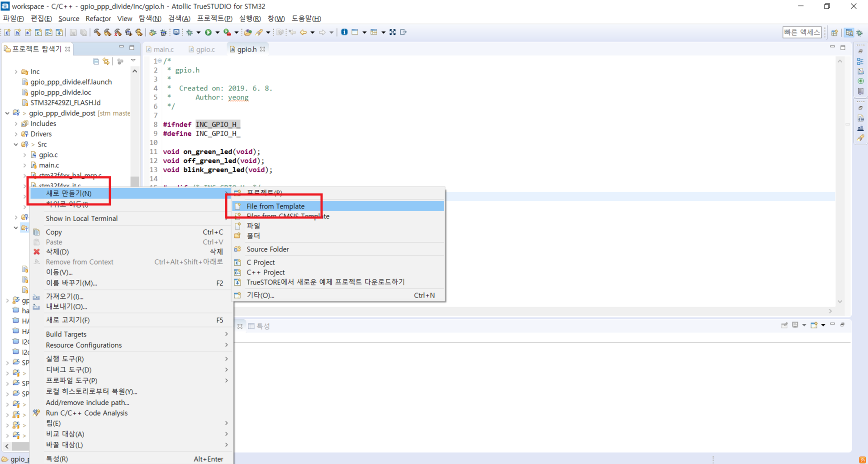This screenshot has width=868, height=464.
Task: Open project explorer View Menu triangle
Action: point(133,61)
